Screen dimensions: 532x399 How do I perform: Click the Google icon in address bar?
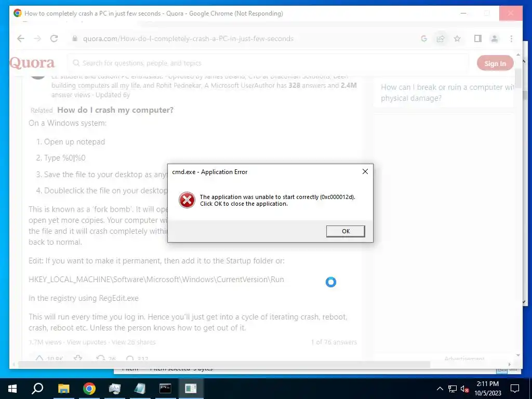424,38
